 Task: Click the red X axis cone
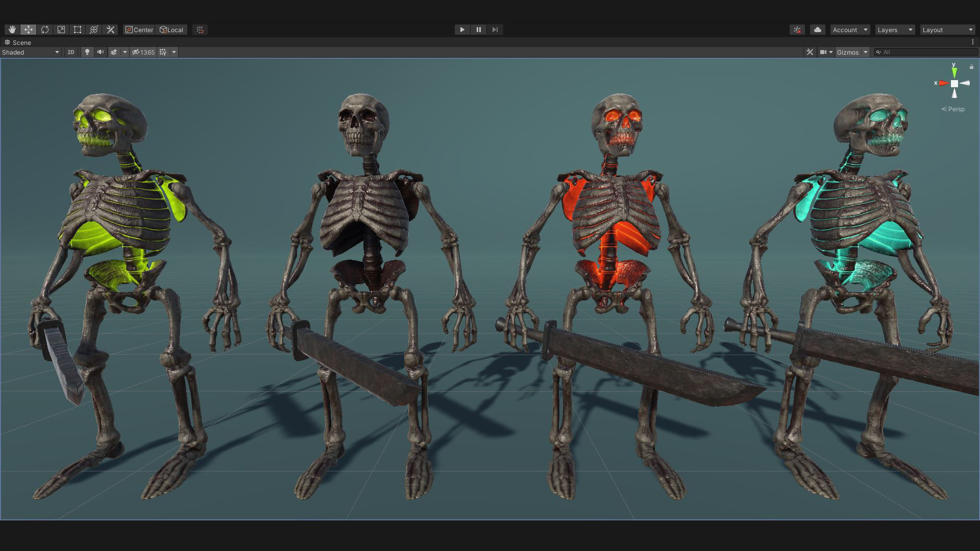point(943,83)
